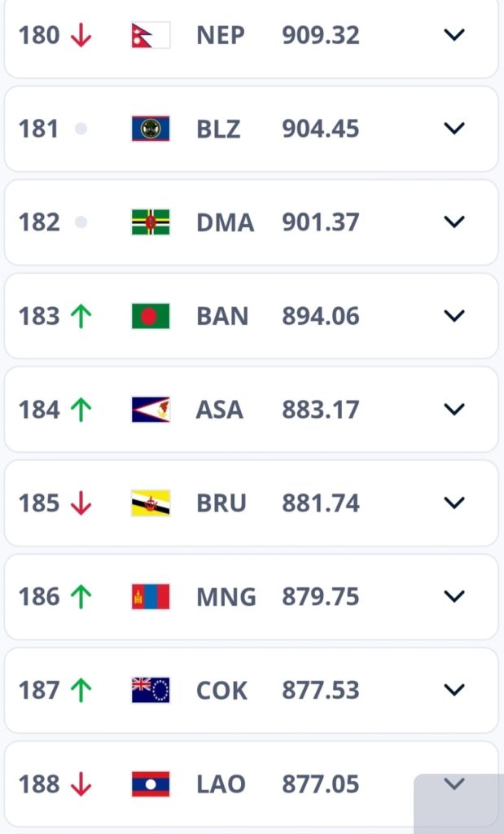Expand the MNG ranking chevron
Screen dimensions: 504x834
454,597
